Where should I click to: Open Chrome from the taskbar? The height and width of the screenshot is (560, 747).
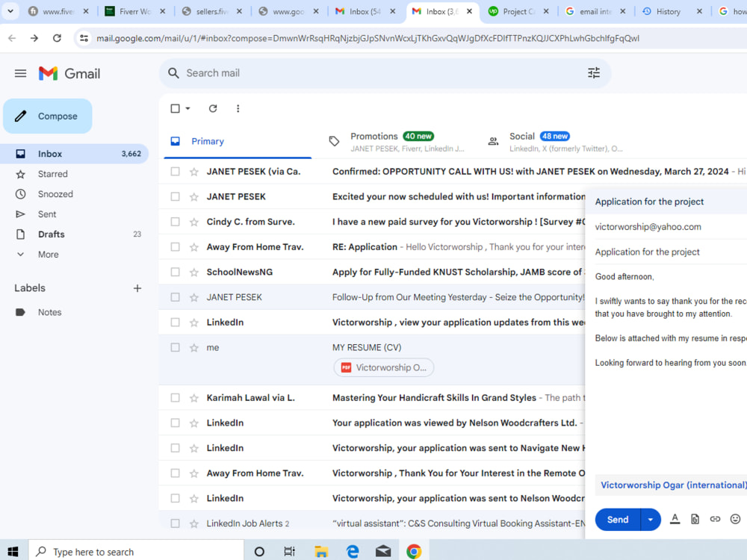(x=414, y=552)
